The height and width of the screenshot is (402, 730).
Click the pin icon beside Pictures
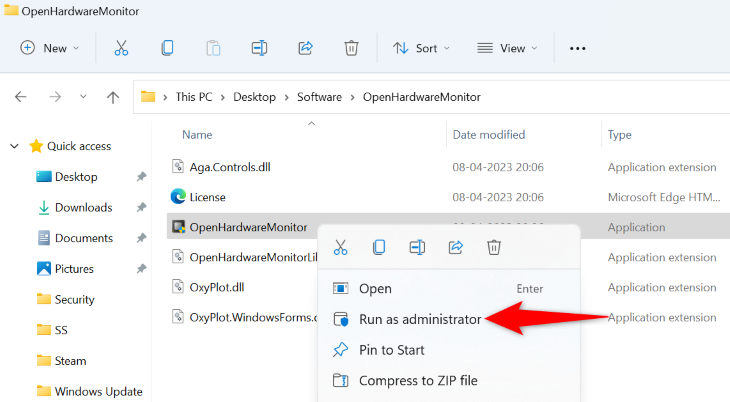[x=141, y=269]
